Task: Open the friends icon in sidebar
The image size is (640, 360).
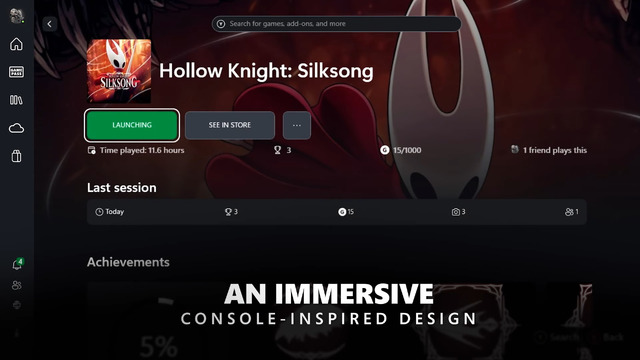Action: pyautogui.click(x=17, y=285)
